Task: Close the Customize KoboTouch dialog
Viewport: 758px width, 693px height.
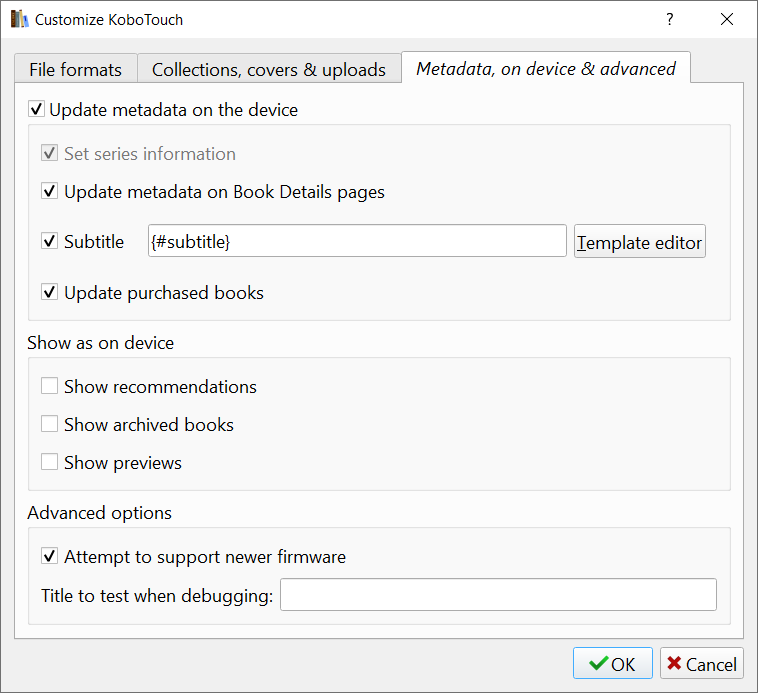Action: click(x=727, y=19)
